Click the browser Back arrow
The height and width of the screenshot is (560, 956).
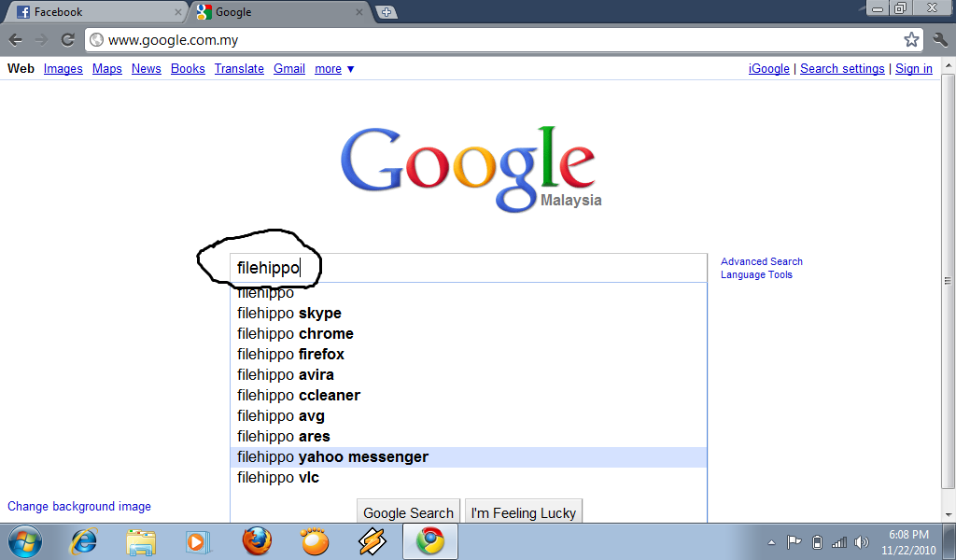tap(16, 40)
